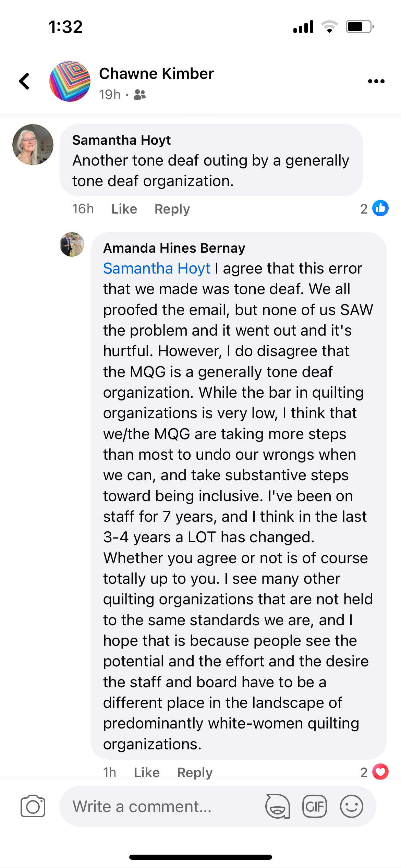Tap Samantha Hoyt's commenter name
Screen dimensions: 401x868
click(x=121, y=140)
